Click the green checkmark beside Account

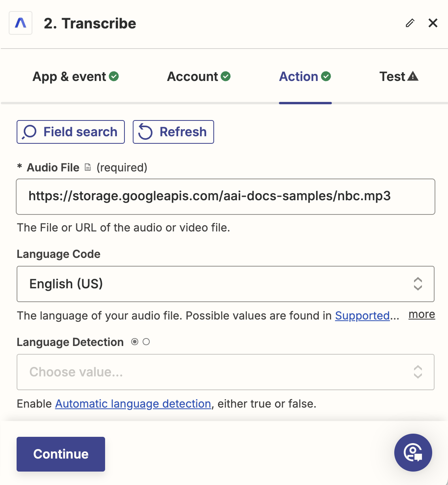click(226, 76)
